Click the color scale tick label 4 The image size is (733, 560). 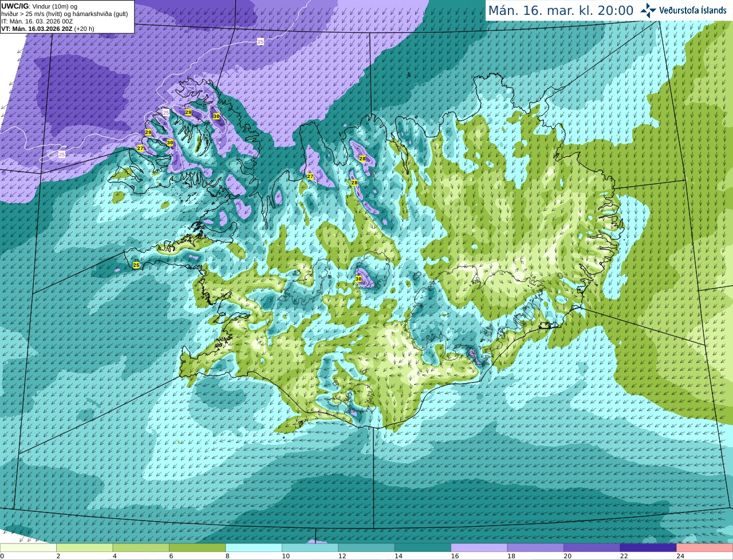click(115, 556)
